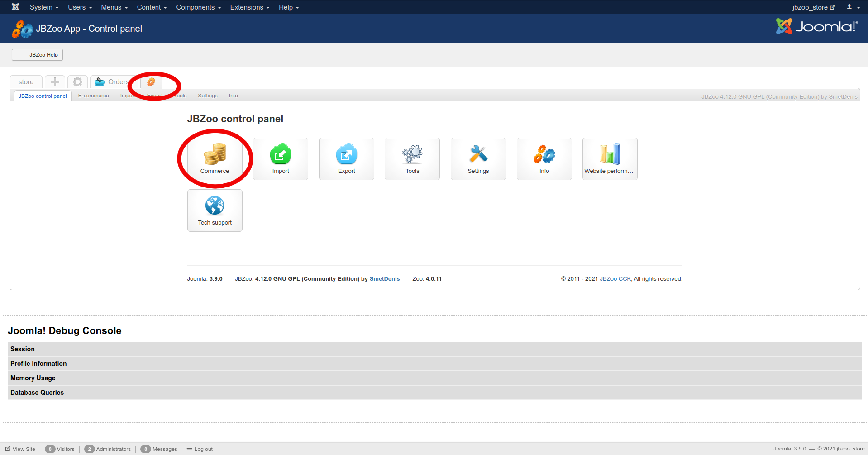Viewport: 868px width, 455px height.
Task: Expand the Memory Usage debug section
Action: click(x=435, y=378)
